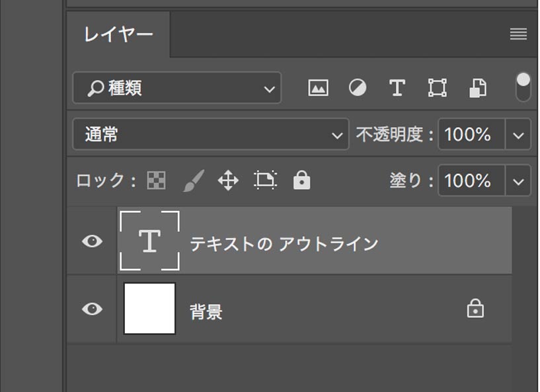The height and width of the screenshot is (392, 540).
Task: Hide the テキストの アウトライン layer
Action: [92, 241]
